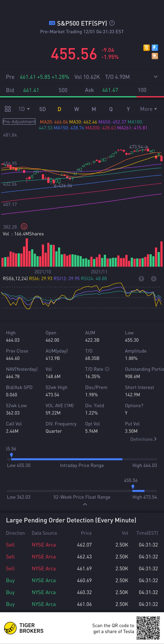Open the 1D interval dropdown
Viewport: 164px width, 644px height.
[24, 109]
